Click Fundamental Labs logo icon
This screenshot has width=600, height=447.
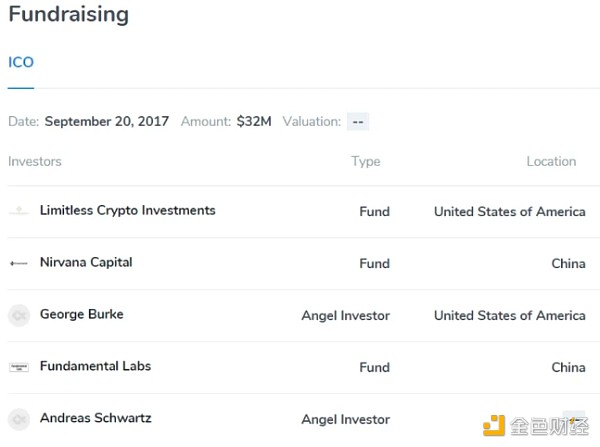tap(19, 367)
